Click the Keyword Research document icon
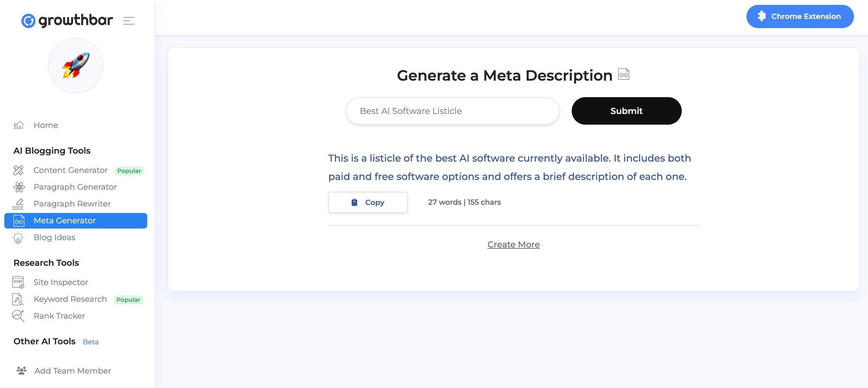 [18, 299]
